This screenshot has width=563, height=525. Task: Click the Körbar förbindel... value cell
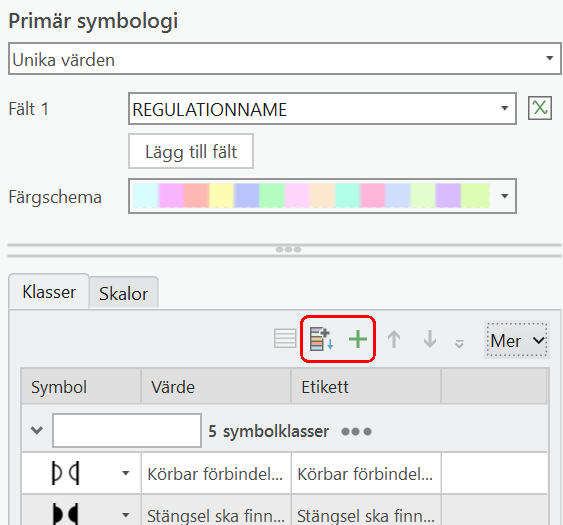coord(216,473)
